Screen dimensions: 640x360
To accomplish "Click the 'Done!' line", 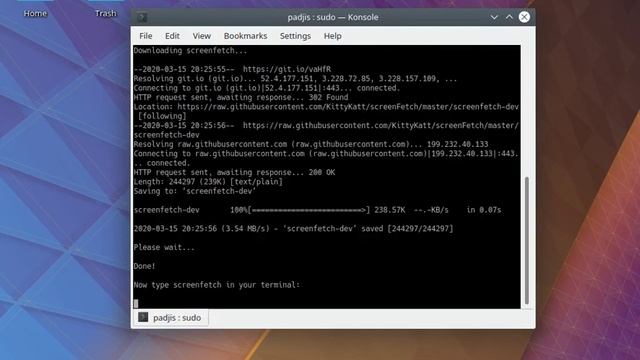I will point(144,266).
